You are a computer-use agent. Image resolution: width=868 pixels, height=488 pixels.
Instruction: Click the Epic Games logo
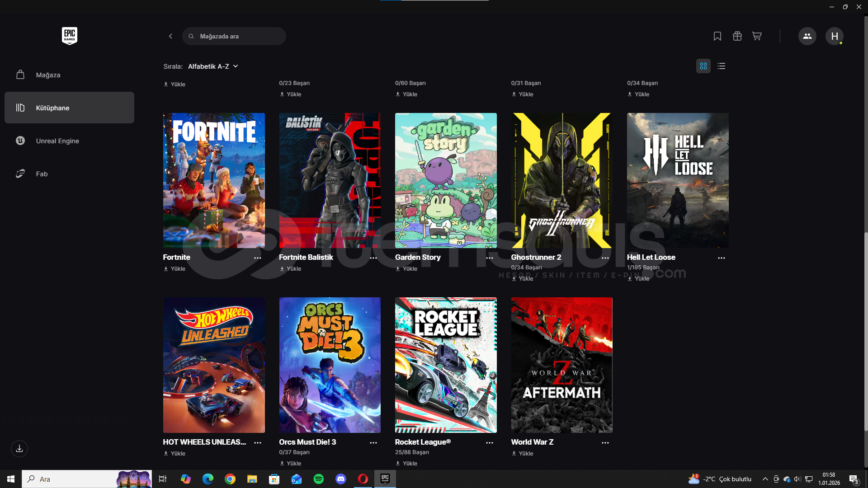[69, 36]
